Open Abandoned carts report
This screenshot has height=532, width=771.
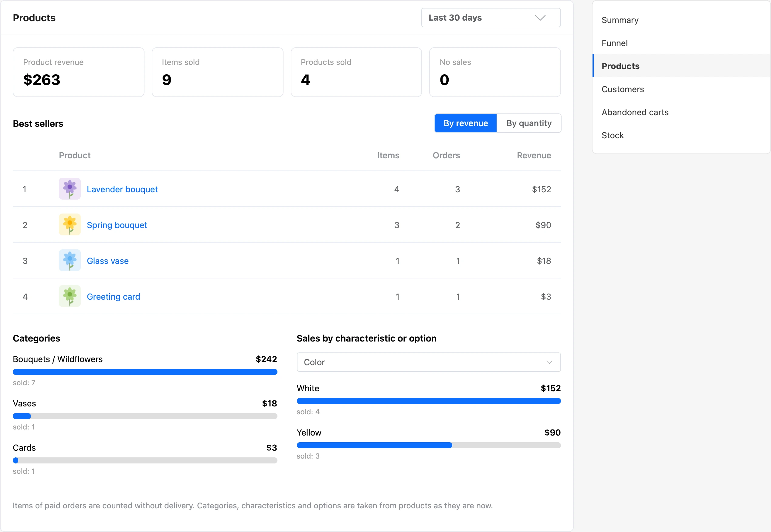(x=681, y=112)
